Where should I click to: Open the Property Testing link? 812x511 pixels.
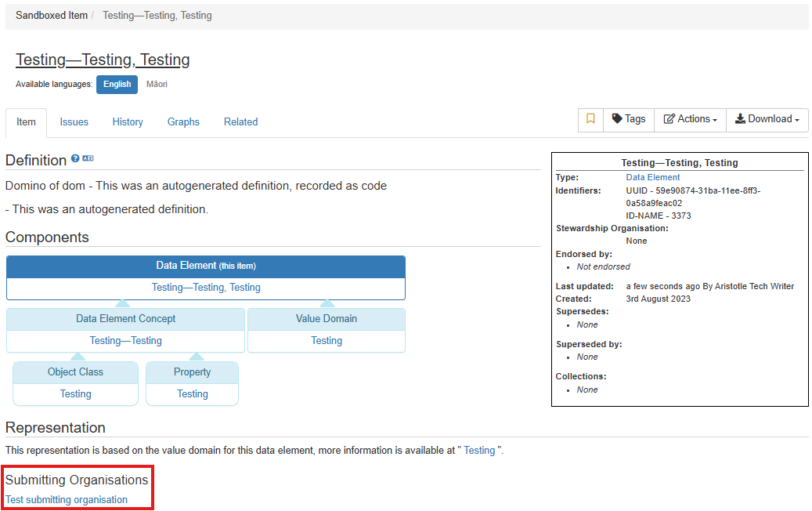(x=192, y=394)
